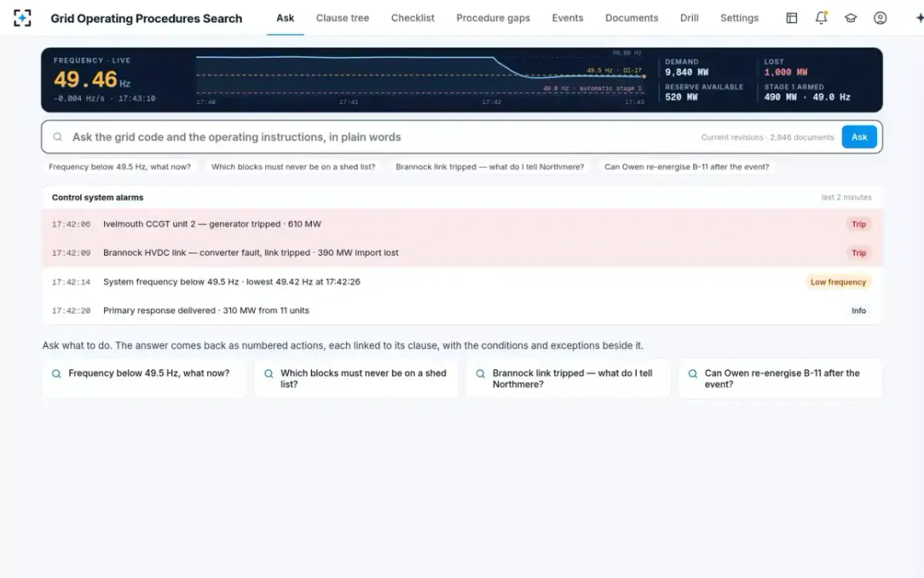
Task: Open card 'Brannock link tripped' suggestion
Action: click(568, 378)
